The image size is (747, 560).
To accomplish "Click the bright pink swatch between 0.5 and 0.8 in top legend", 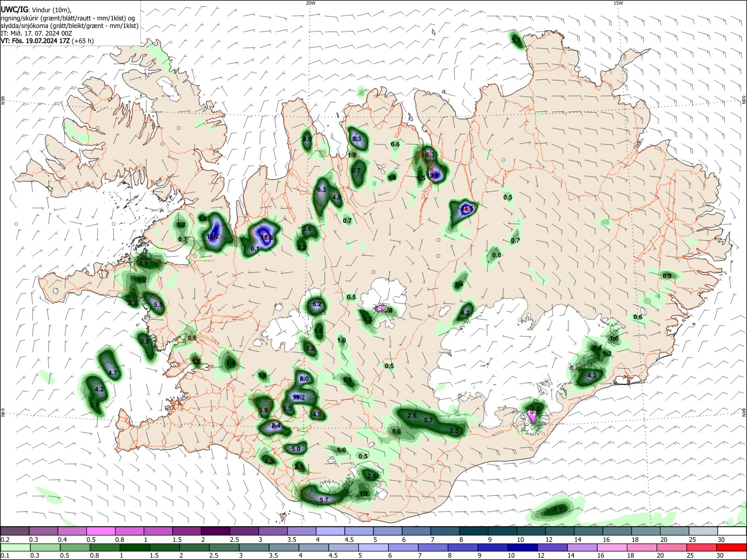I will tap(101, 531).
